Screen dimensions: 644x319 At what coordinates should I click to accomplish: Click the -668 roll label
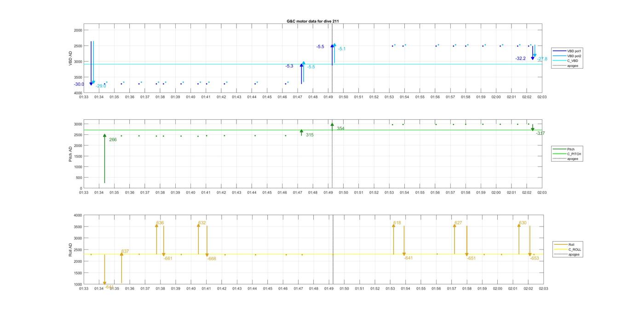point(212,259)
